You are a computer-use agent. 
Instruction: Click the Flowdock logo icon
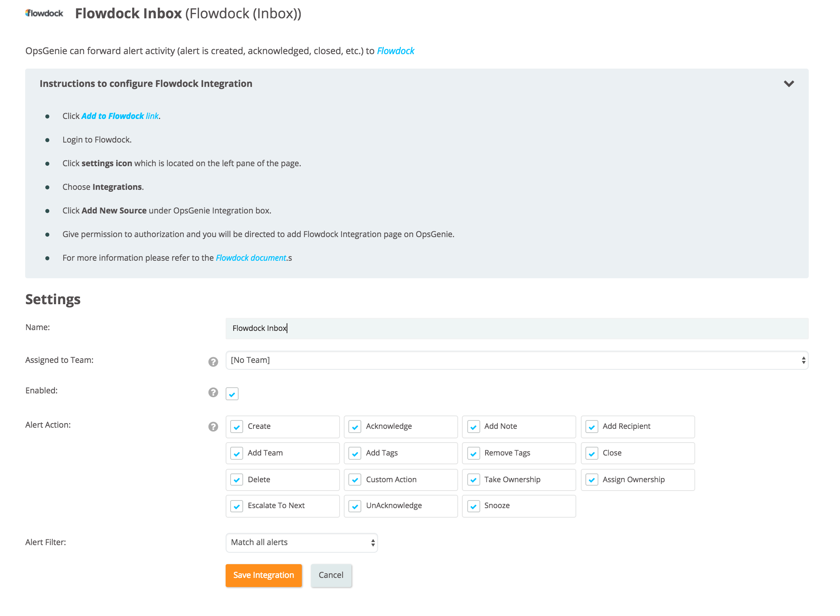click(44, 13)
